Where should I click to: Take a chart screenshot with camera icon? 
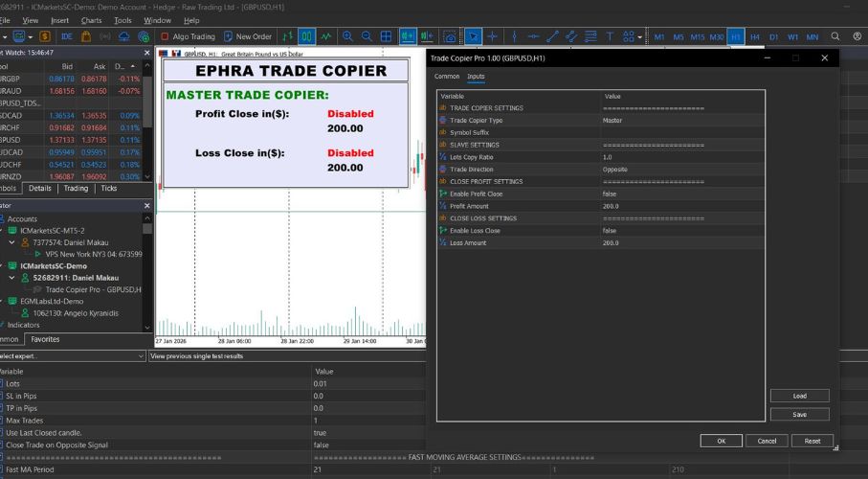coord(450,36)
